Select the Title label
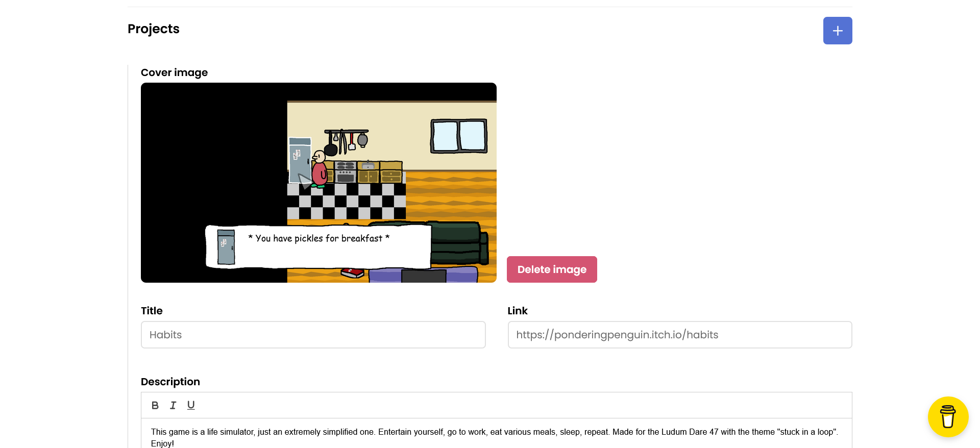Viewport: 980px width, 448px height. (x=152, y=311)
